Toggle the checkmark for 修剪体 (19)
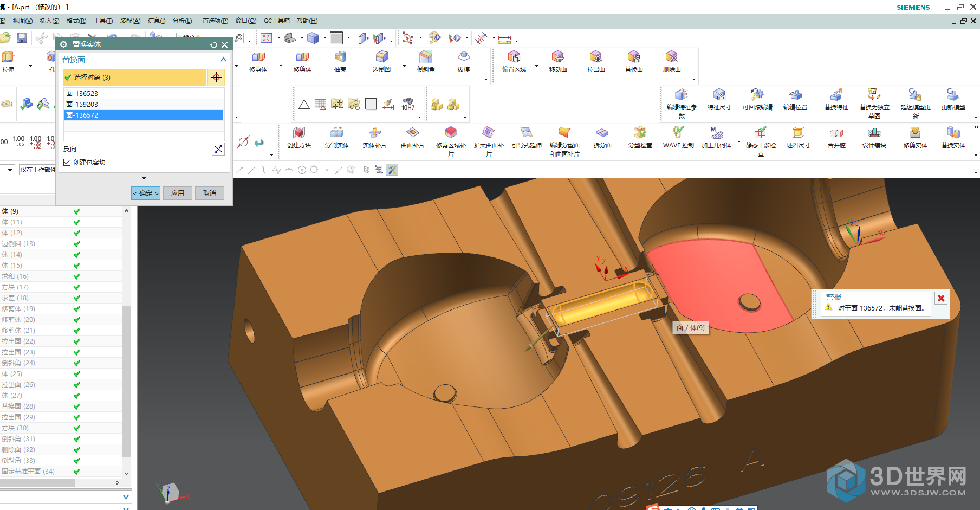The image size is (980, 510). click(x=77, y=309)
